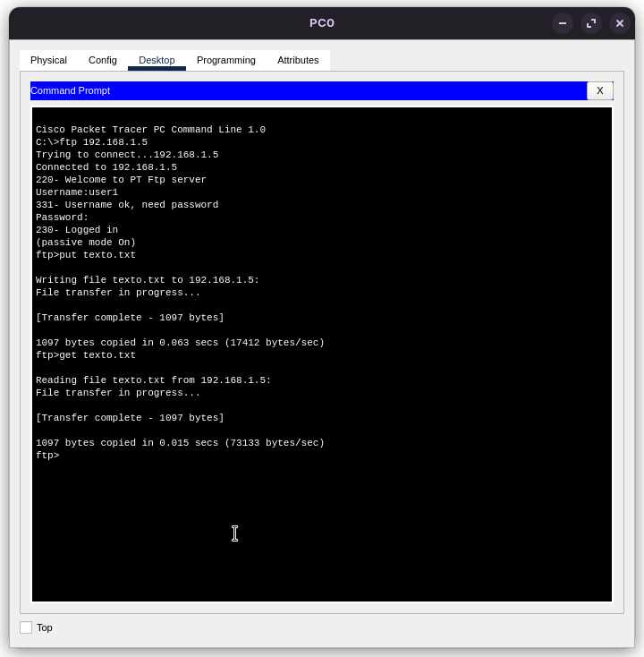Click 'Cisco Packet Tracer PC Command Line 1.0' text
The width and height of the screenshot is (644, 657).
150,130
